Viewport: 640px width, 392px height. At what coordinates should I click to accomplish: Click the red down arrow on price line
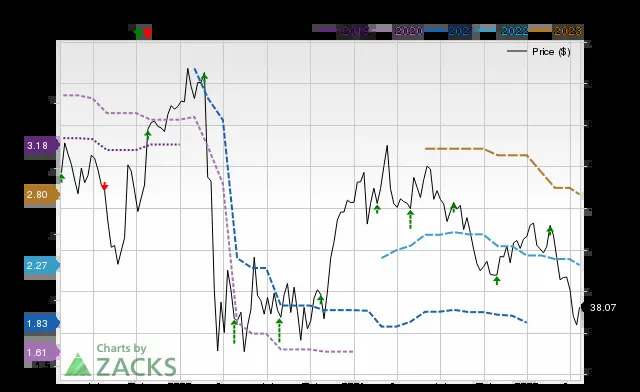tap(104, 186)
